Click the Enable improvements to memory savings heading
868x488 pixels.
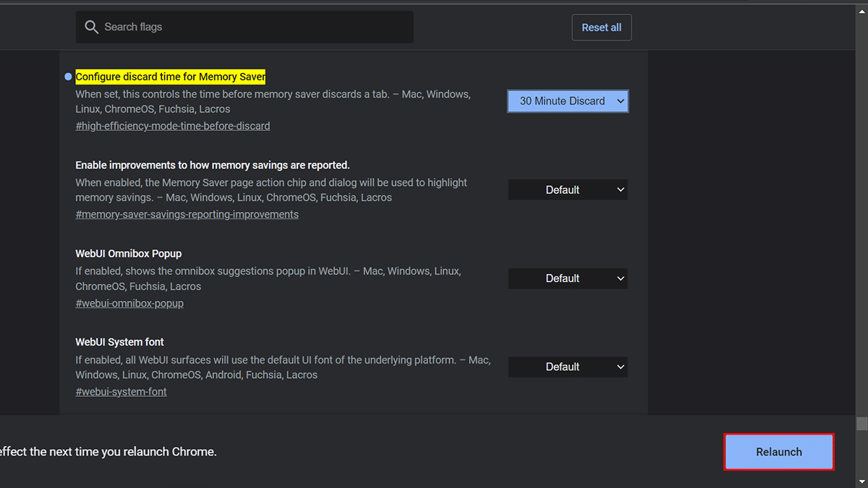(x=213, y=166)
